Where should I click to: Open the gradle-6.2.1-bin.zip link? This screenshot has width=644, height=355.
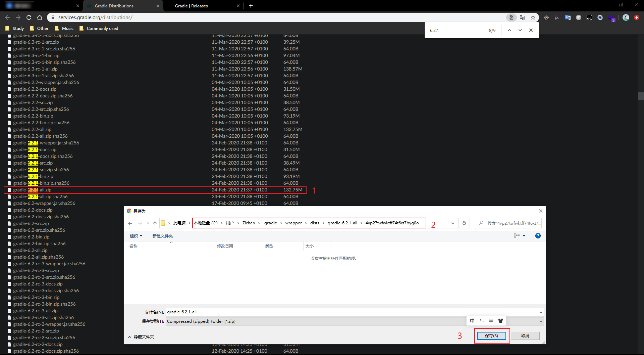pos(33,176)
